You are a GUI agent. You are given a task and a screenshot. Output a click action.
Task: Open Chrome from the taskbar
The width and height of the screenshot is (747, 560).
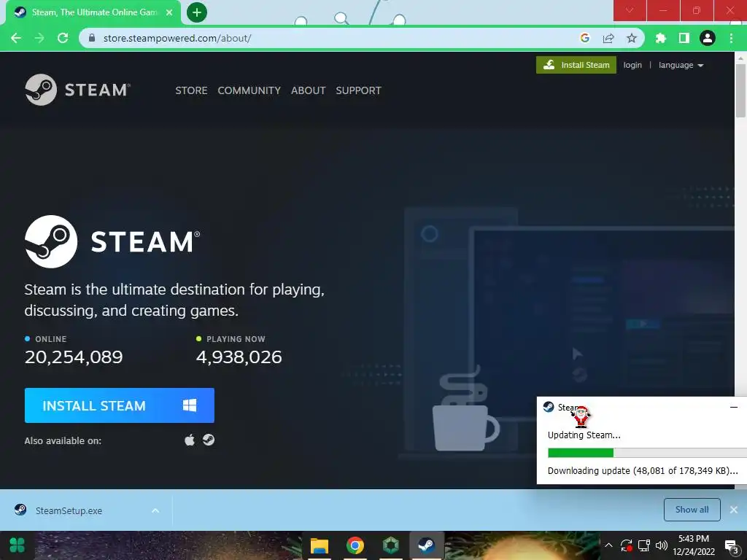(x=355, y=545)
